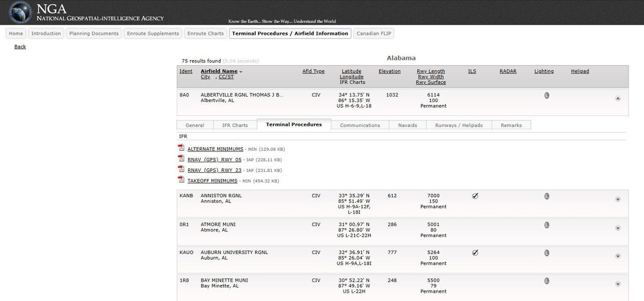Open the Alternate Minimums PDF icon
The image size is (644, 301).
click(x=182, y=148)
